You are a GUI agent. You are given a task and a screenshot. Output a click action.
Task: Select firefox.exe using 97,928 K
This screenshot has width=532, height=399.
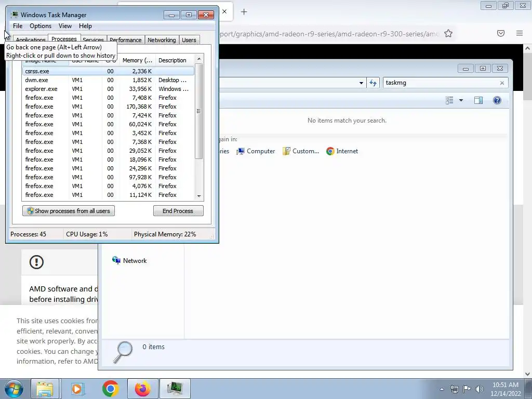point(108,177)
